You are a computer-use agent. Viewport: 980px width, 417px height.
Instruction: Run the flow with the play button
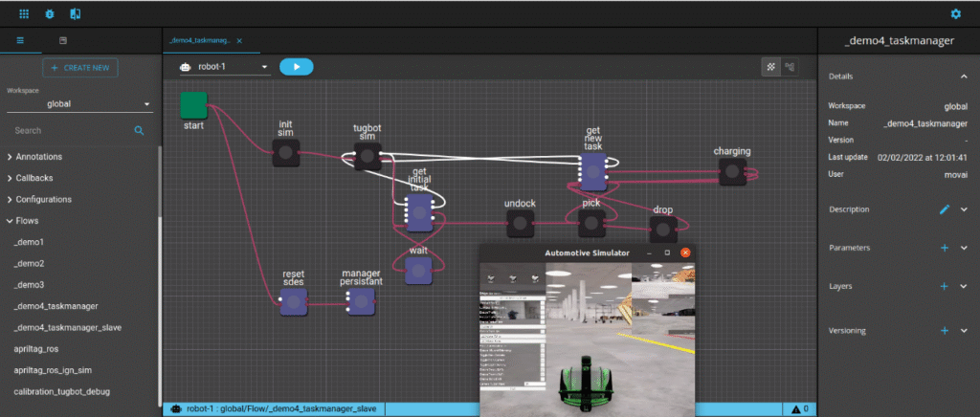(x=297, y=67)
